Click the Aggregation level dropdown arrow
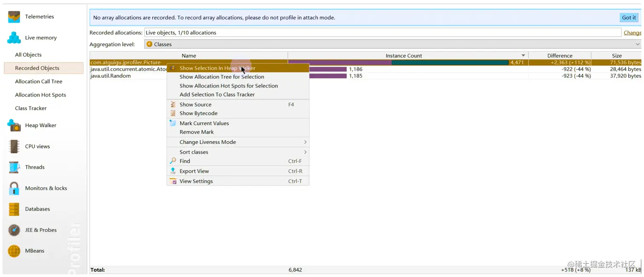The image size is (644, 277). click(638, 44)
